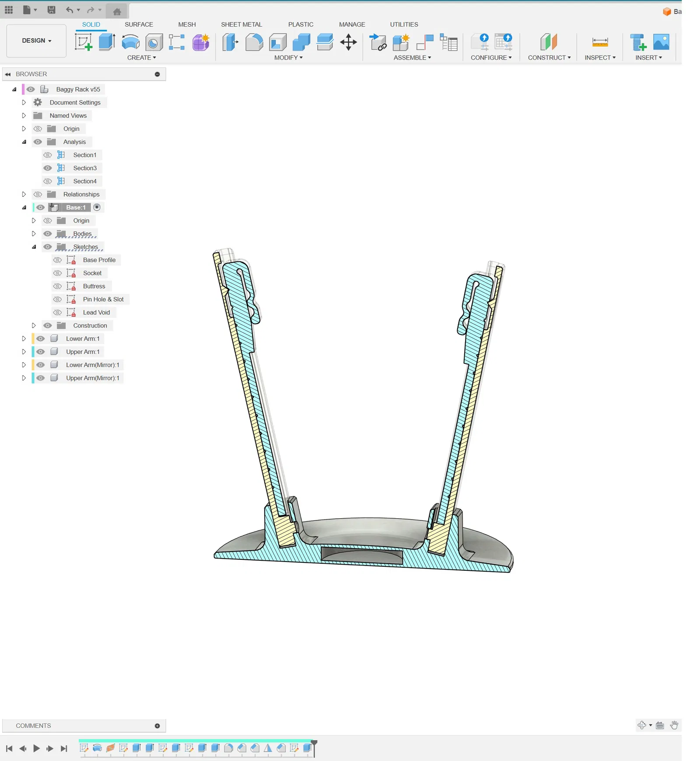Collapse the Analysis folder
The image size is (700, 761).
click(x=24, y=142)
